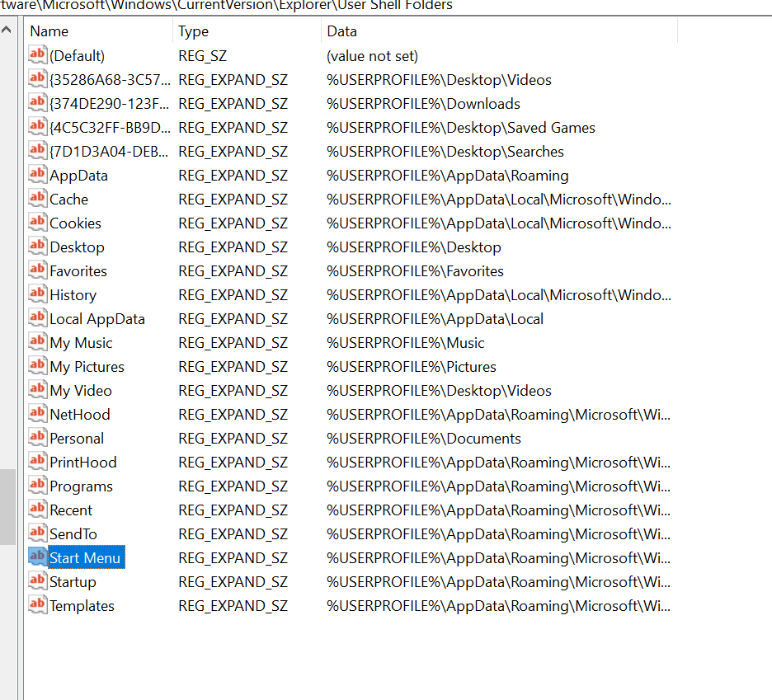Select the SendTo value name
Image resolution: width=772 pixels, height=700 pixels.
[73, 534]
